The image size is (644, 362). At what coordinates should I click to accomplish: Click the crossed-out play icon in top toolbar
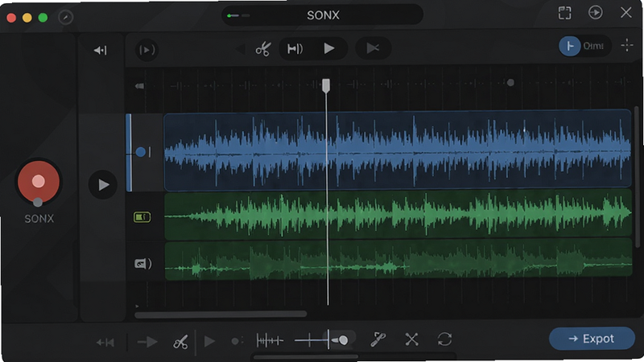click(x=373, y=48)
